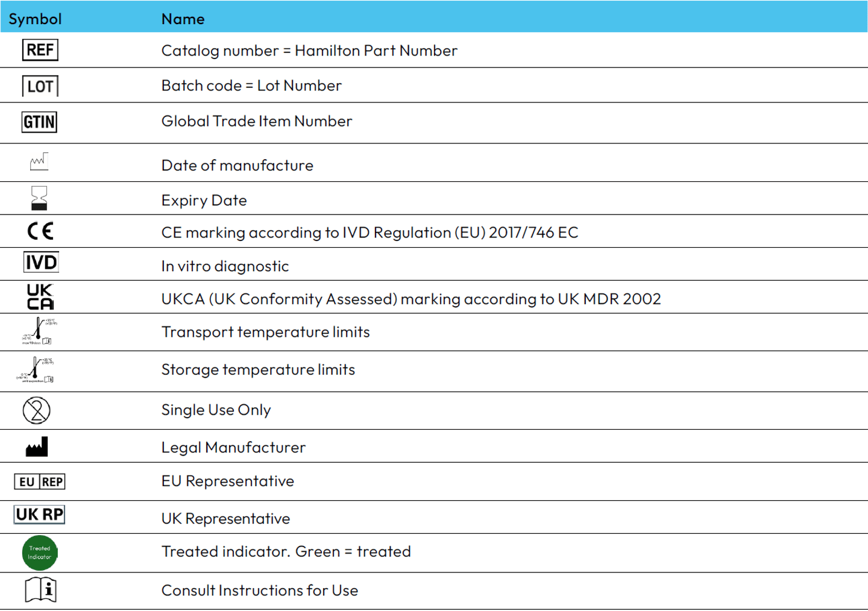The image size is (868, 611).
Task: Click the REF catalog number symbol
Action: [x=40, y=49]
